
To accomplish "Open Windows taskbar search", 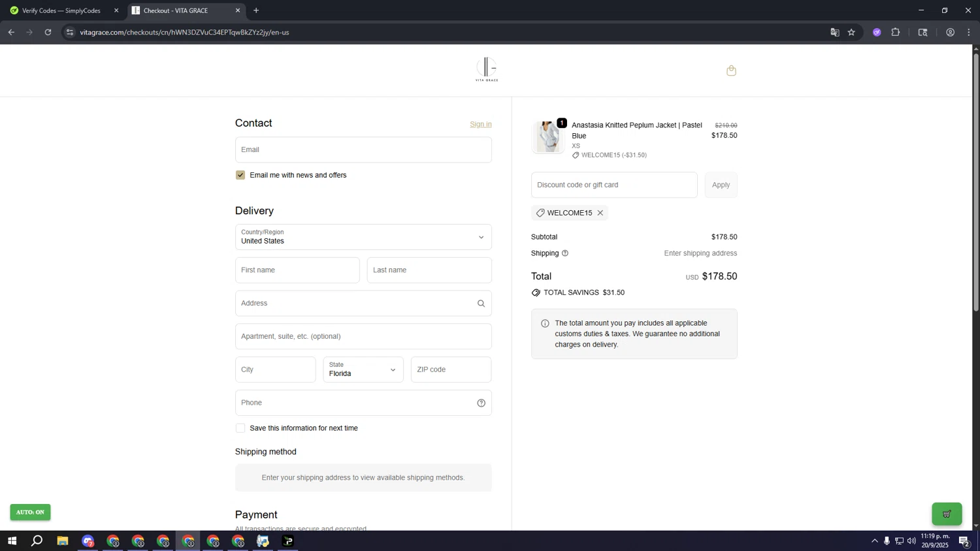I will [x=37, y=541].
